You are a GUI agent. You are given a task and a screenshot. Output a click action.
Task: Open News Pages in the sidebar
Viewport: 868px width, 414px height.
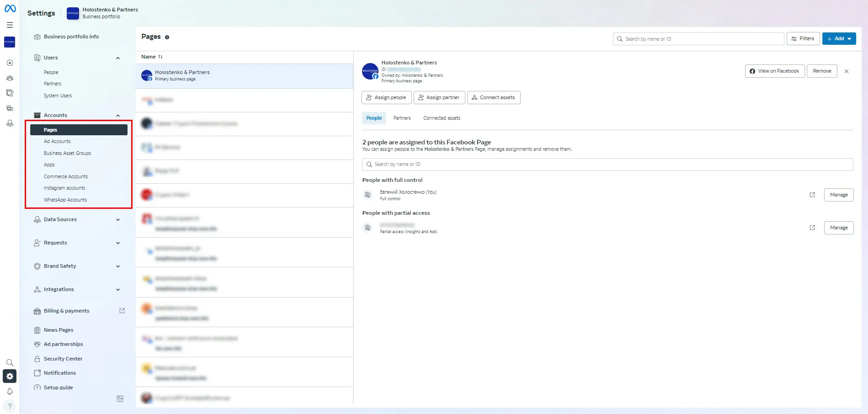click(x=58, y=330)
